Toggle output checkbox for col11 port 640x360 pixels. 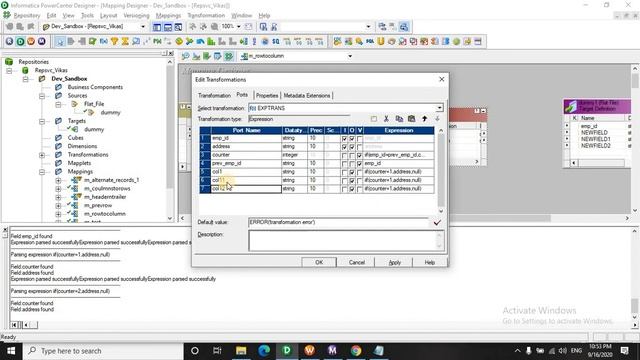352,181
